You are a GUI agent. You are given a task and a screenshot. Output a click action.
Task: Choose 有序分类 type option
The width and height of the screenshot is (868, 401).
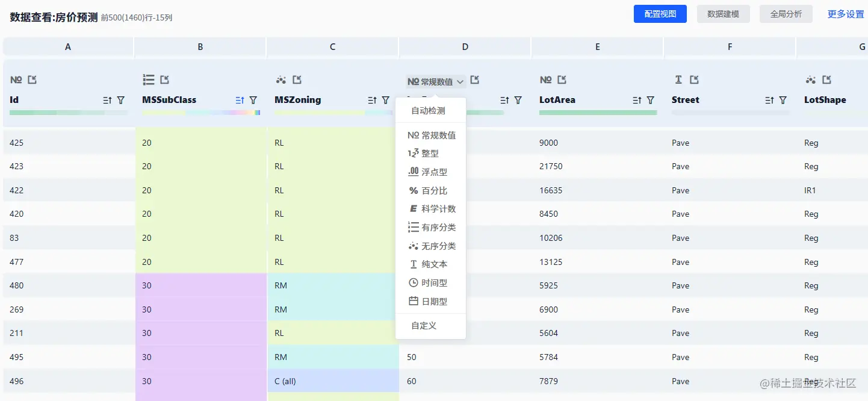coord(431,228)
